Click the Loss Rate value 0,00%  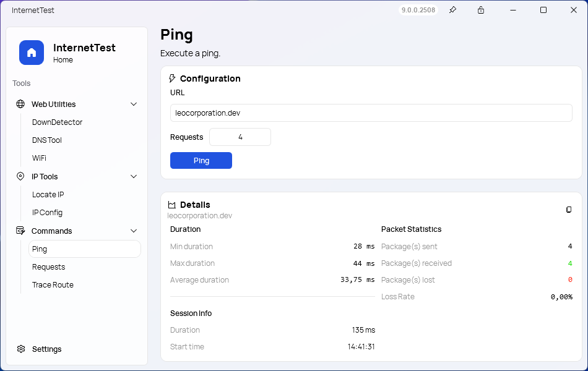(561, 297)
